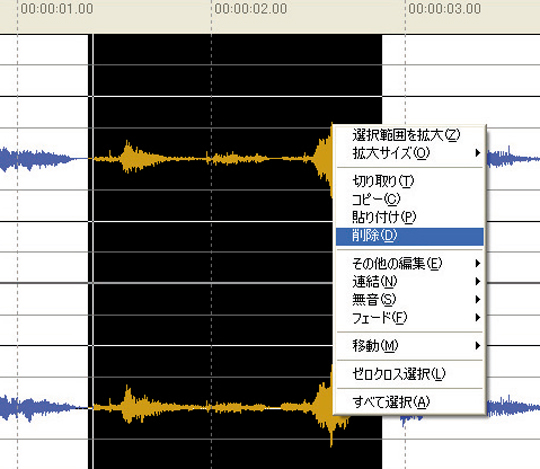The width and height of the screenshot is (540, 469).
Task: Open the 拡大サイズ(O) submenu
Action: 409,153
